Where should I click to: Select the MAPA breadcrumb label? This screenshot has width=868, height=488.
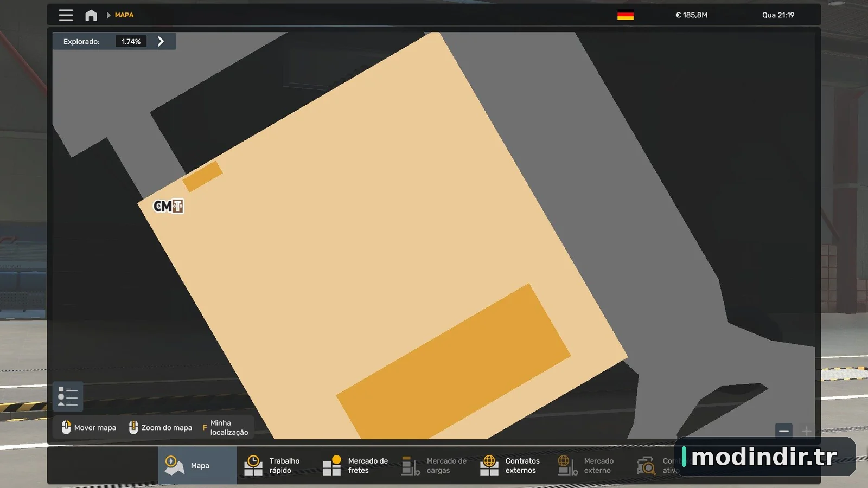coord(124,15)
